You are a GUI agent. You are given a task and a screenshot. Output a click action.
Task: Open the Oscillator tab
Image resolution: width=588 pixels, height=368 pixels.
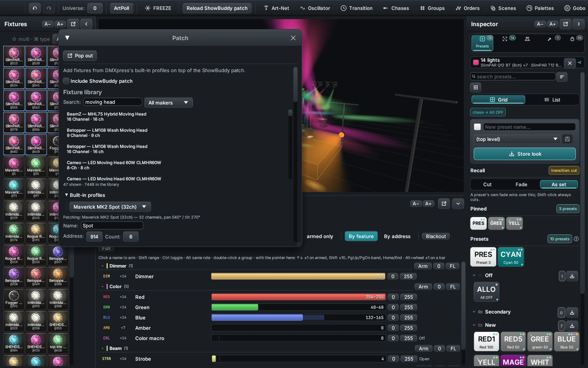coord(315,8)
